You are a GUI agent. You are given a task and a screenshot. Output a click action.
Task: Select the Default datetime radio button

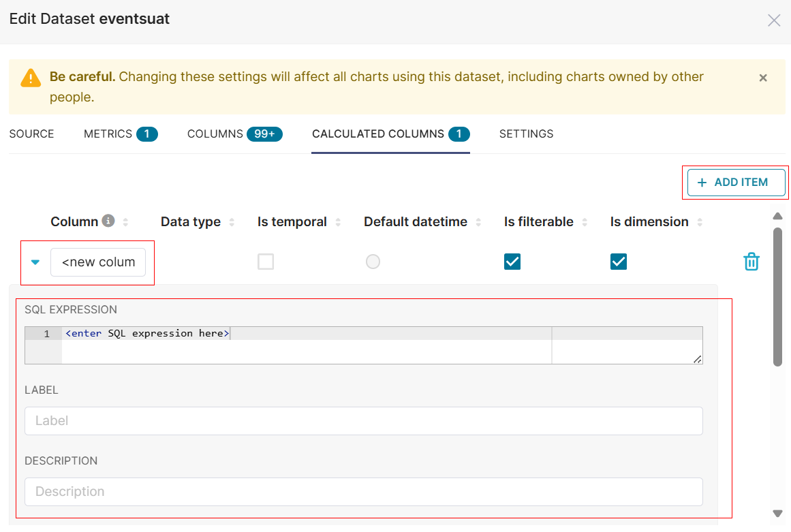coord(373,262)
